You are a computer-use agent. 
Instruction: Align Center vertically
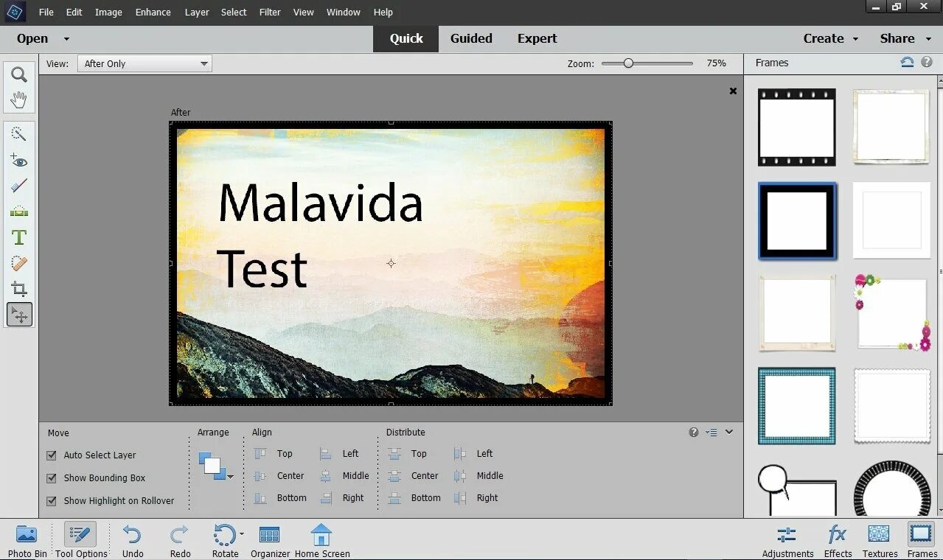click(x=279, y=476)
